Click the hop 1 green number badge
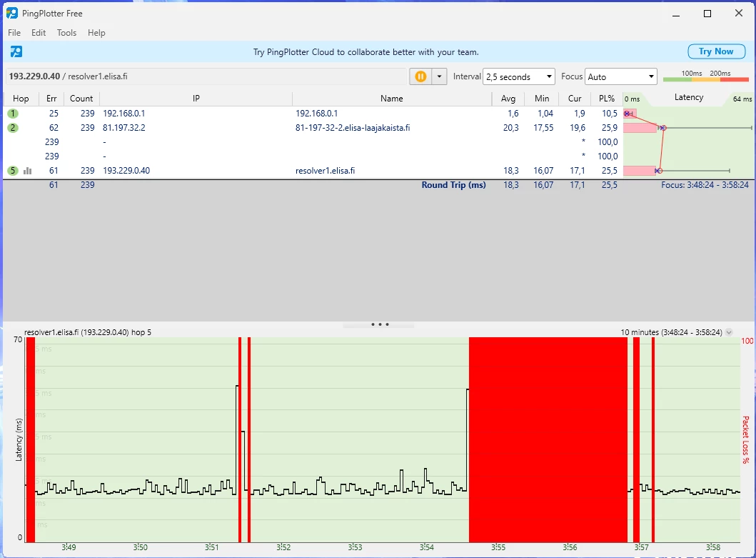This screenshot has width=756, height=558. [x=13, y=114]
